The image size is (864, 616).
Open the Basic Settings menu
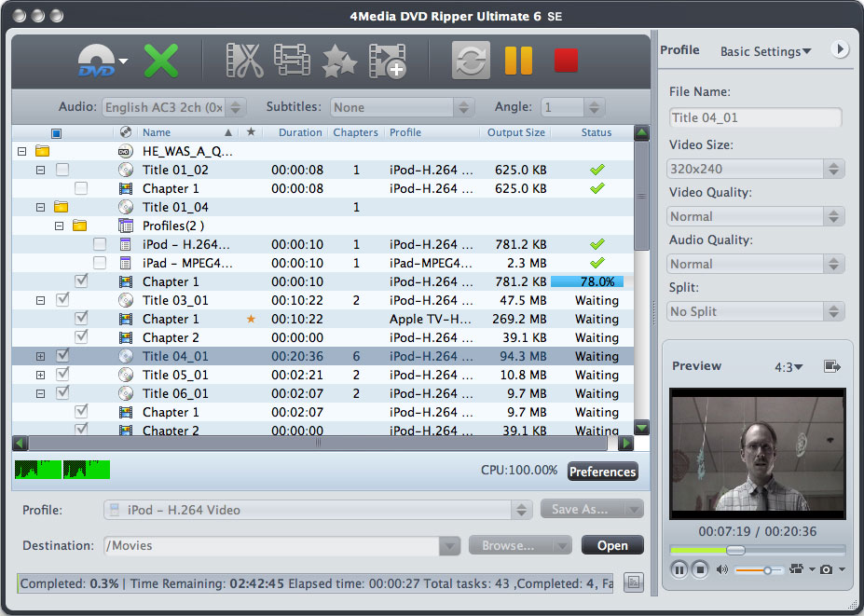765,51
